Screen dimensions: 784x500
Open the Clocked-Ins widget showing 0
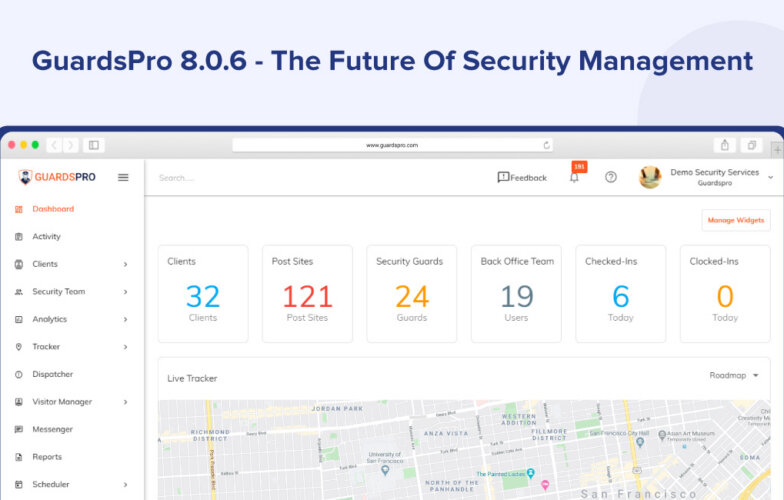[725, 294]
